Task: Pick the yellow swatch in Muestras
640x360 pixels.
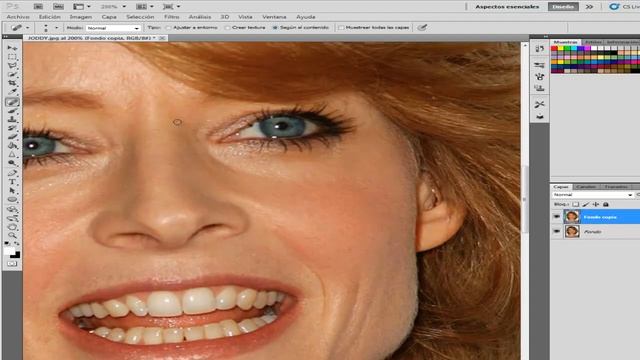Action: click(x=561, y=48)
